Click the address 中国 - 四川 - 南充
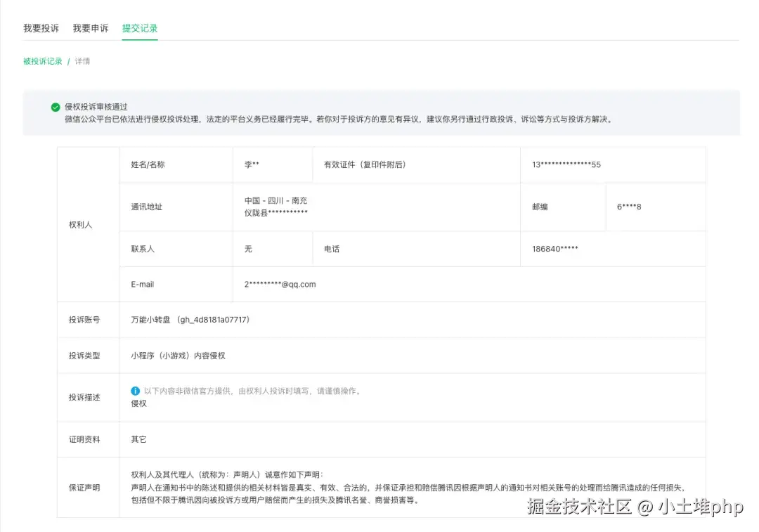 coord(277,199)
